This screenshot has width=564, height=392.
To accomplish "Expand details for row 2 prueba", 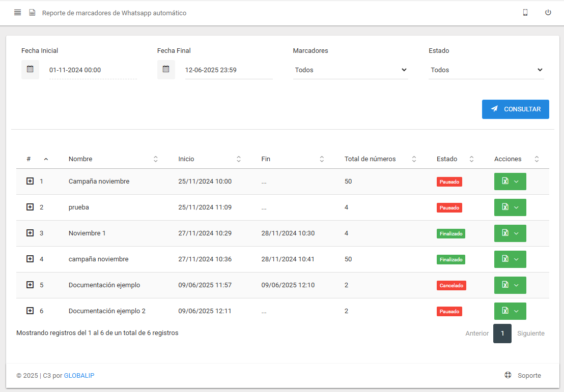I will [30, 207].
